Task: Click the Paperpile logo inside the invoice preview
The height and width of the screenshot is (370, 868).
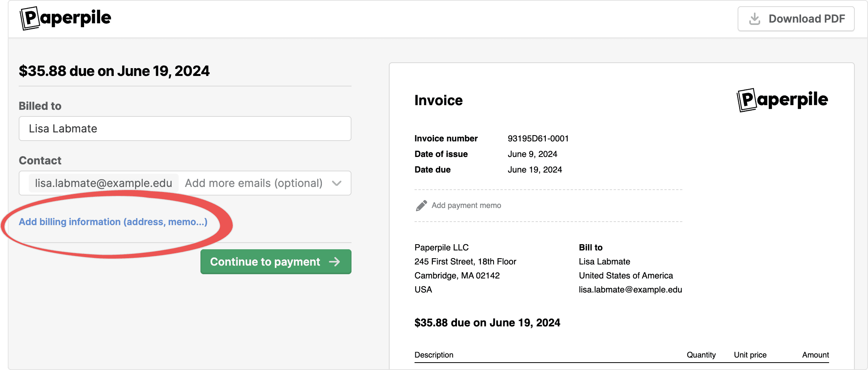Action: 782,100
